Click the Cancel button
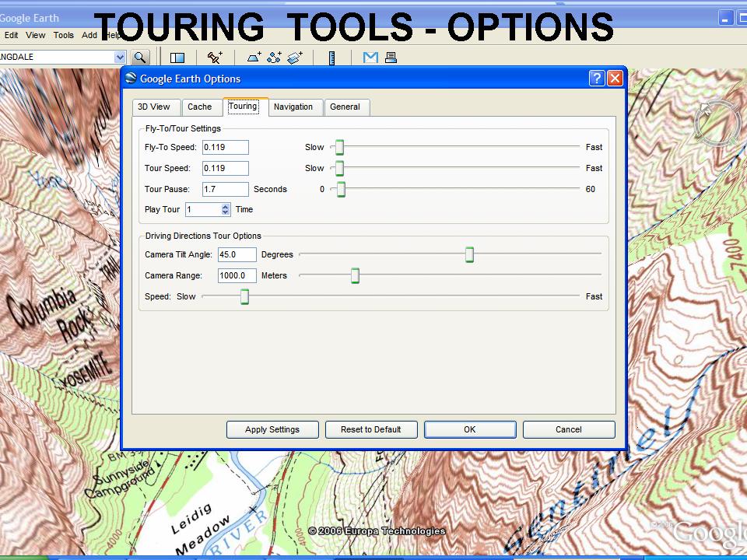This screenshot has height=560, width=747. pos(569,429)
